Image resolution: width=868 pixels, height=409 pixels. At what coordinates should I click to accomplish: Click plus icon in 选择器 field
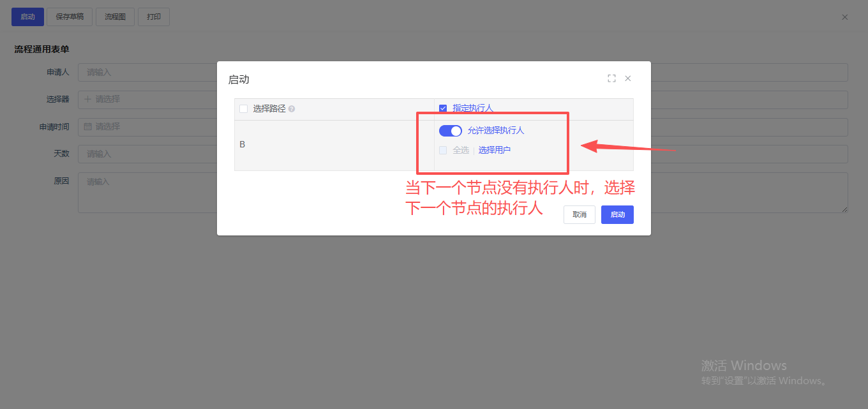pos(88,100)
